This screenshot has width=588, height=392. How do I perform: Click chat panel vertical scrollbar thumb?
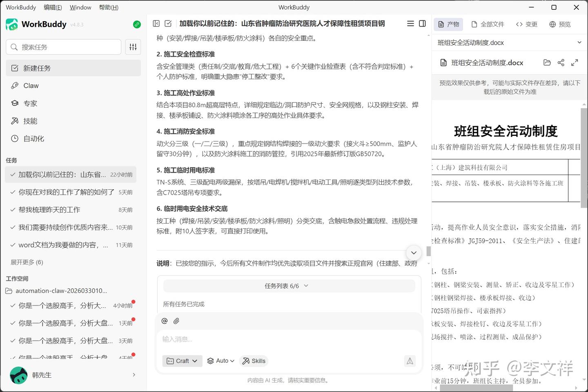point(428,251)
